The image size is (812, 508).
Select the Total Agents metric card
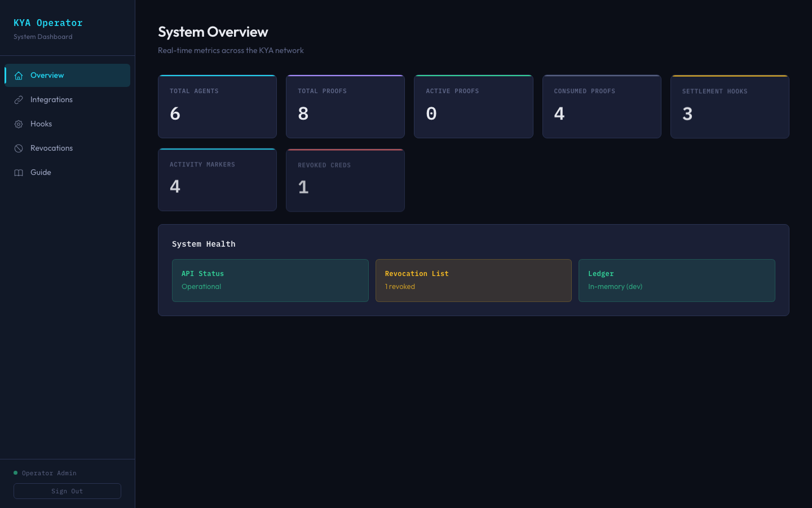(217, 106)
